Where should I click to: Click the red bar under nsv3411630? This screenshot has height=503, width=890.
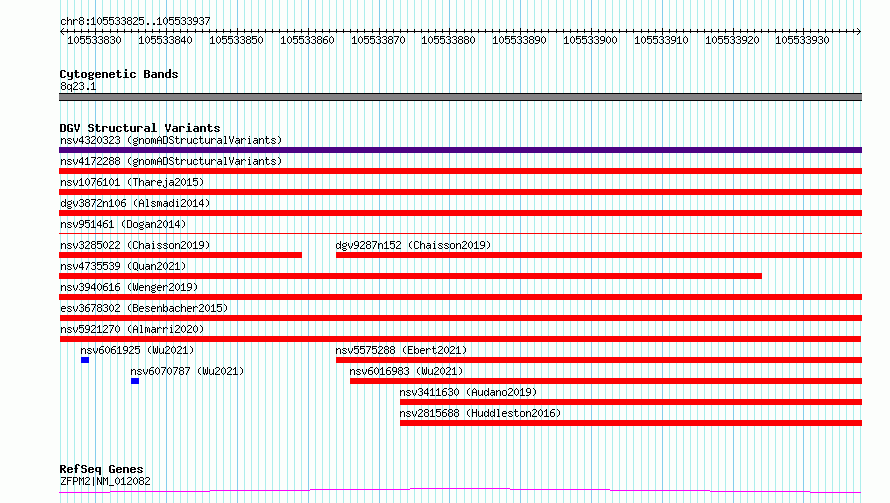coord(631,402)
